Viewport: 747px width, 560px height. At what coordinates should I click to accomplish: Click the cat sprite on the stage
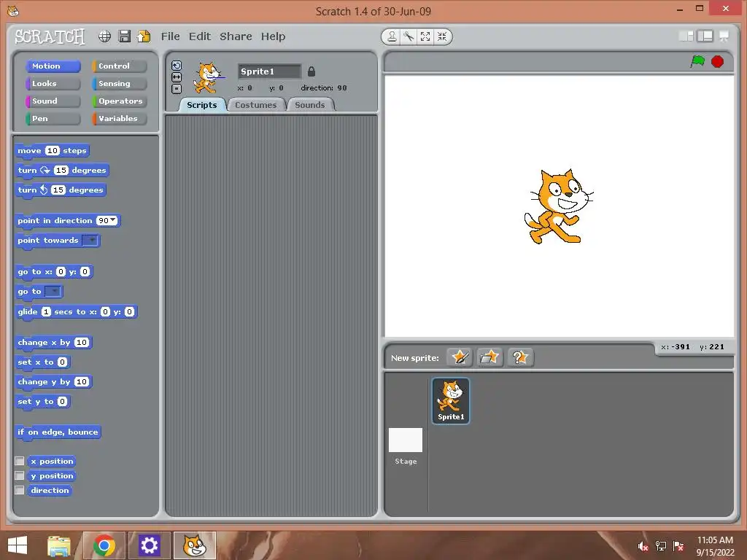pos(558,206)
